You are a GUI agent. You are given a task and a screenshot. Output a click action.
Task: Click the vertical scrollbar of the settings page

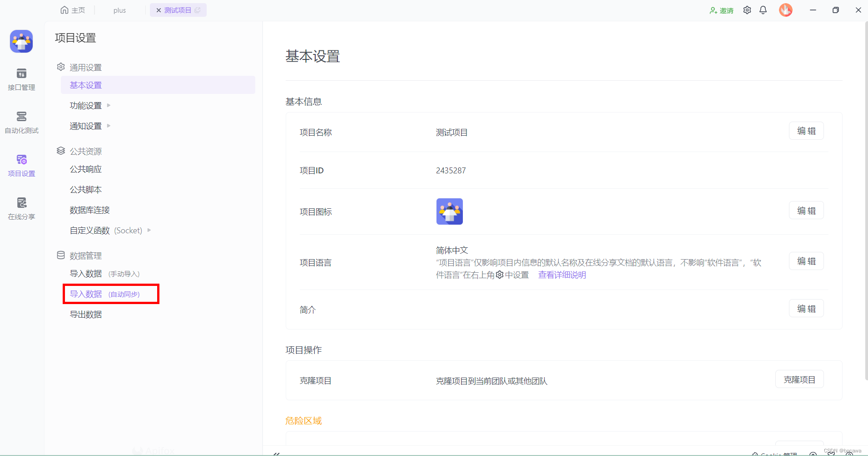(866, 200)
